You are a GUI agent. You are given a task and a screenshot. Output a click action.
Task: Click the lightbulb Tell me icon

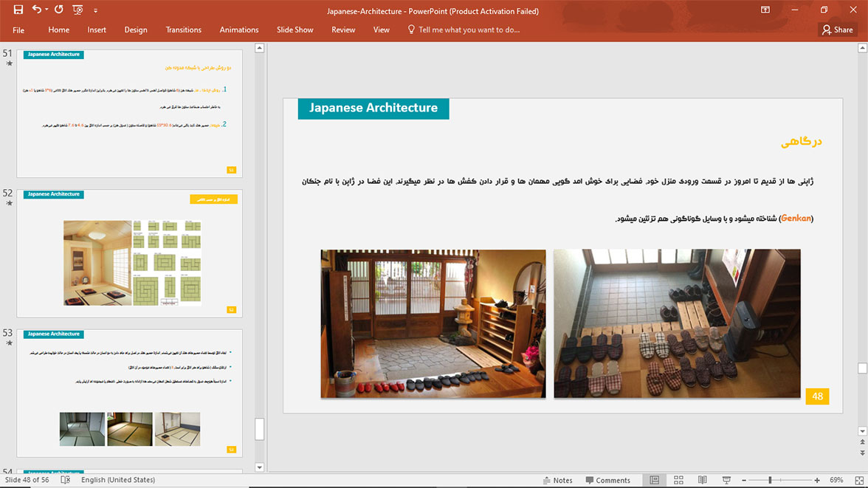pos(410,30)
